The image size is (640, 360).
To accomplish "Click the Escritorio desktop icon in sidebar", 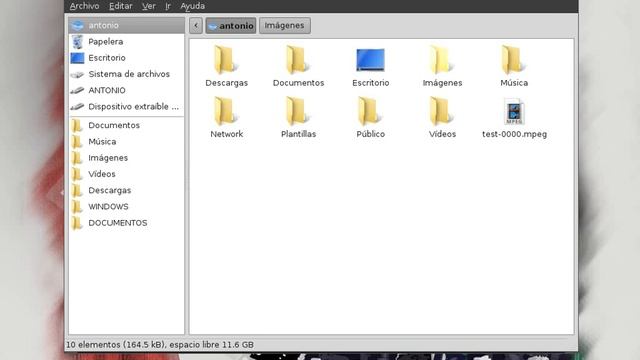I will click(77, 58).
